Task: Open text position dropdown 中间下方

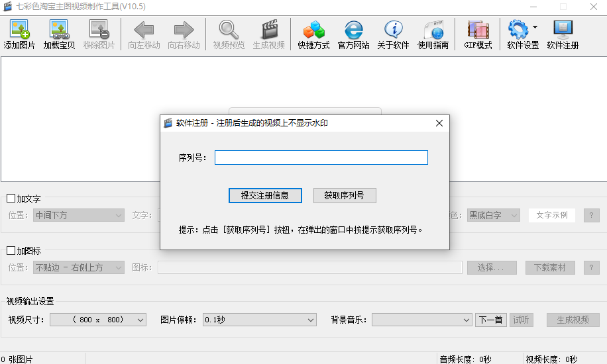Action: click(79, 215)
